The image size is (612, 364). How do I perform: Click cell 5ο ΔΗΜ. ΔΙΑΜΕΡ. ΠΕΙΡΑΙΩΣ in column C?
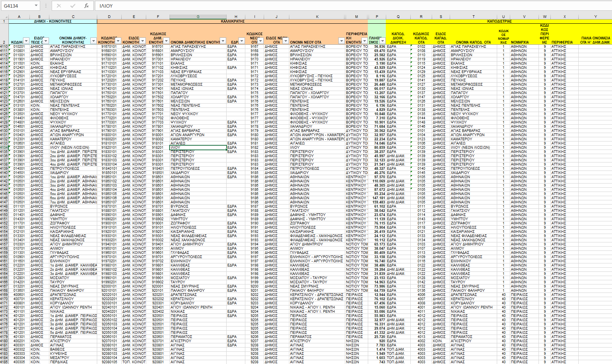coord(73,332)
